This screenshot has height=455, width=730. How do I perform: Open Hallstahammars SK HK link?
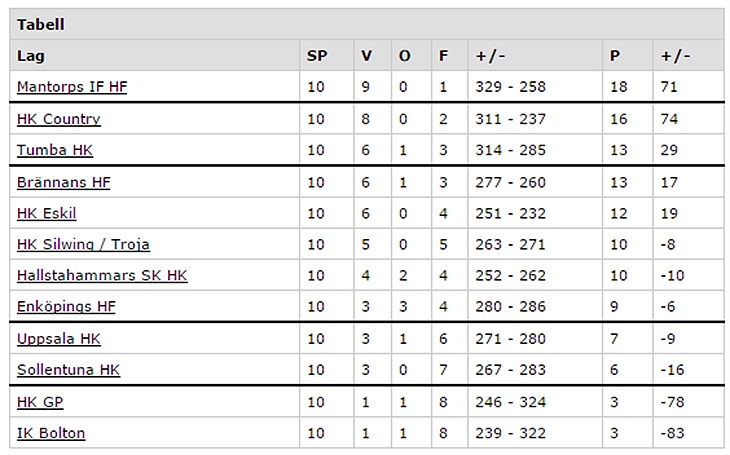(x=102, y=276)
